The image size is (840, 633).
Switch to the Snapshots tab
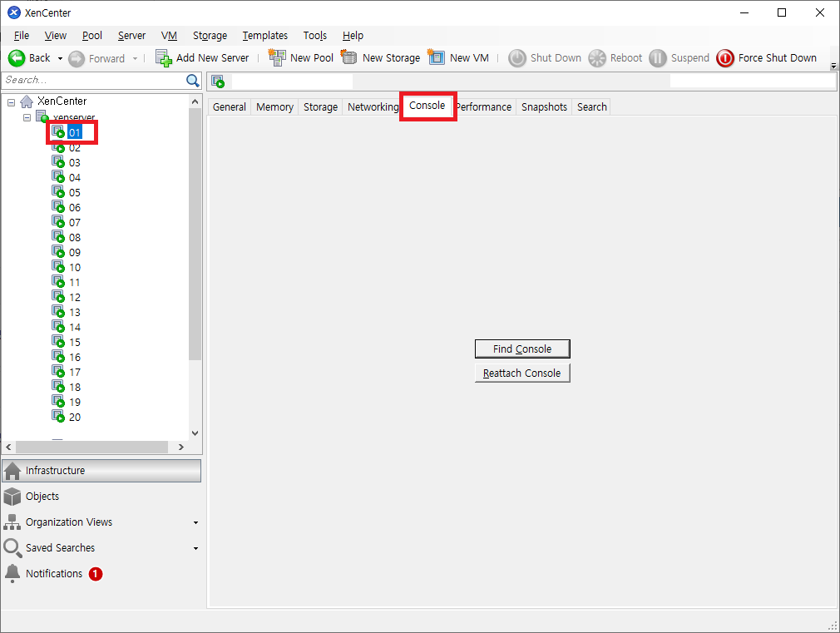click(x=544, y=106)
